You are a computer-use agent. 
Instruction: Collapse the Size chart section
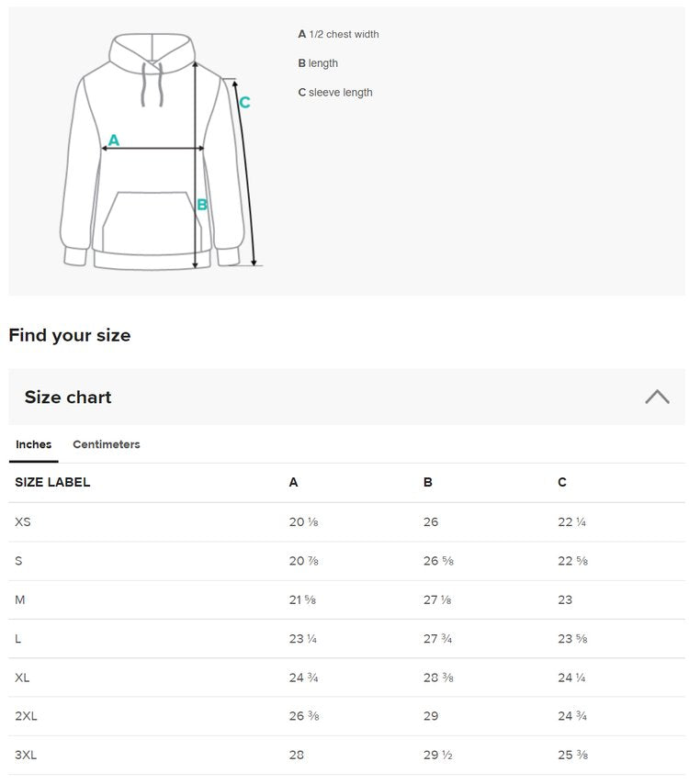657,397
